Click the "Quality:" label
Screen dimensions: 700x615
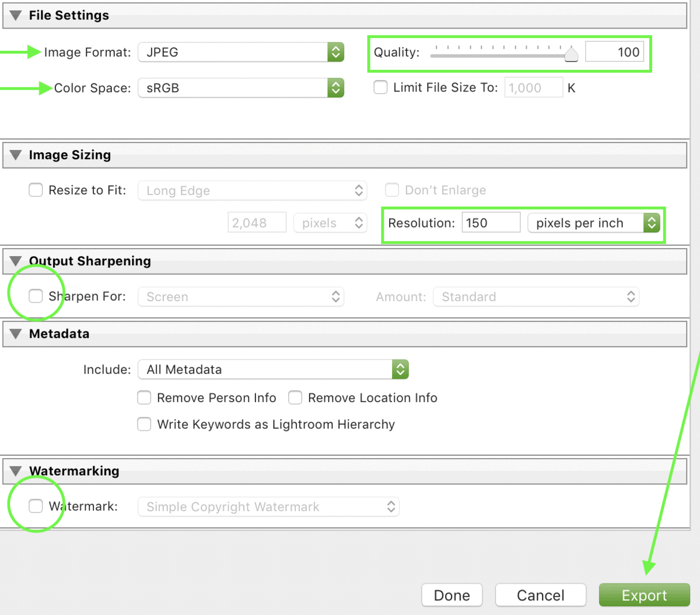[397, 52]
